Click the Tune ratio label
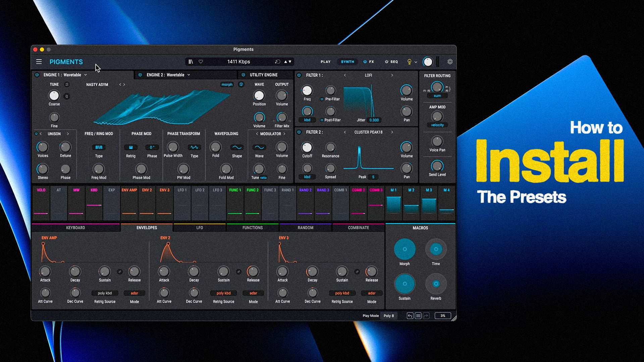 click(263, 178)
